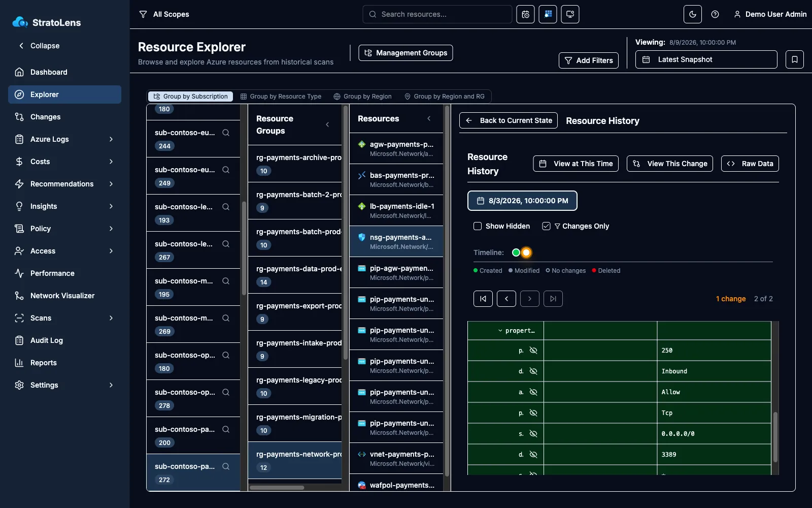The height and width of the screenshot is (508, 812).
Task: Click search icon beside sub-contoso-eu 244
Action: click(226, 133)
